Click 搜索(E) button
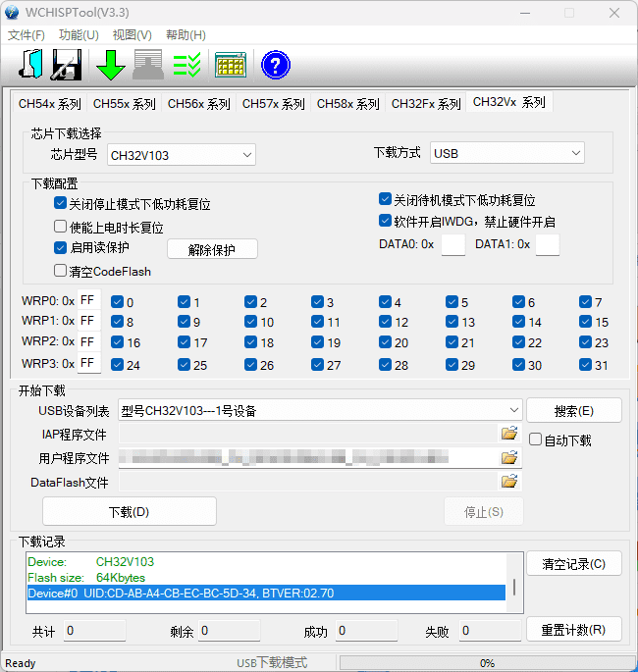638x672 pixels. 574,411
